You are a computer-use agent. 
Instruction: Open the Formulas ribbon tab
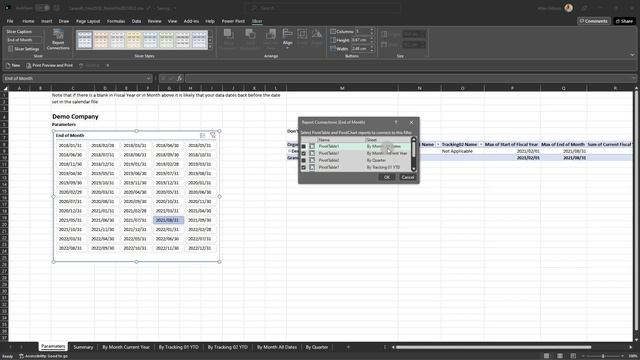116,21
